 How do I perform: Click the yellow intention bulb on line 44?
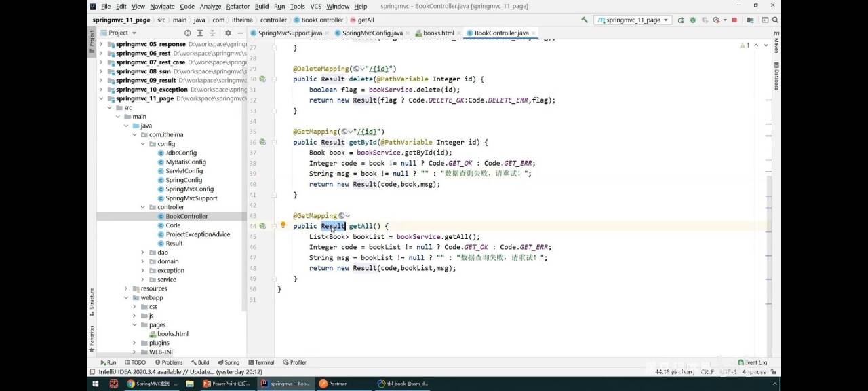click(283, 225)
